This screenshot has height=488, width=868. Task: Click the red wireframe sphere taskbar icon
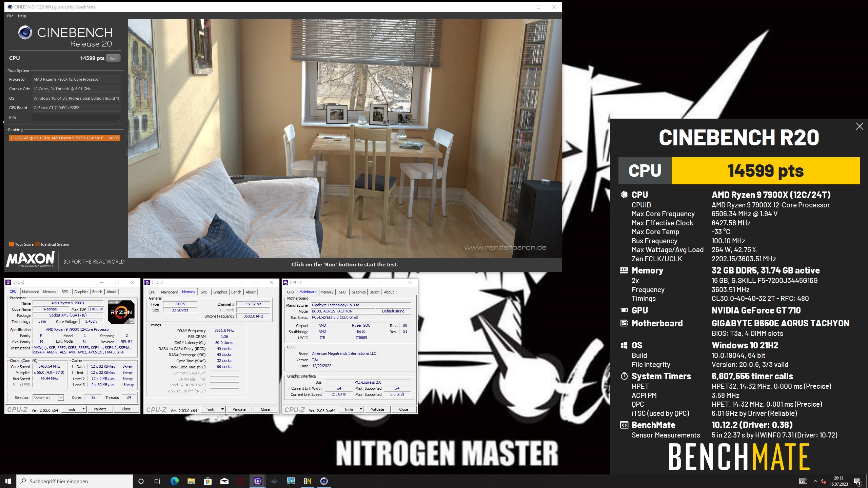click(x=241, y=481)
